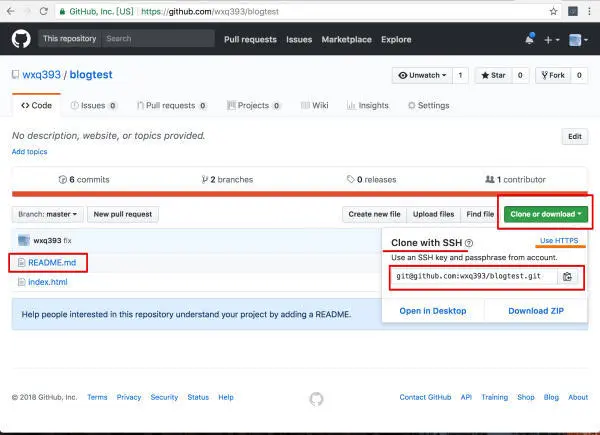Click Create new file button
Image resolution: width=600 pixels, height=435 pixels.
click(374, 214)
